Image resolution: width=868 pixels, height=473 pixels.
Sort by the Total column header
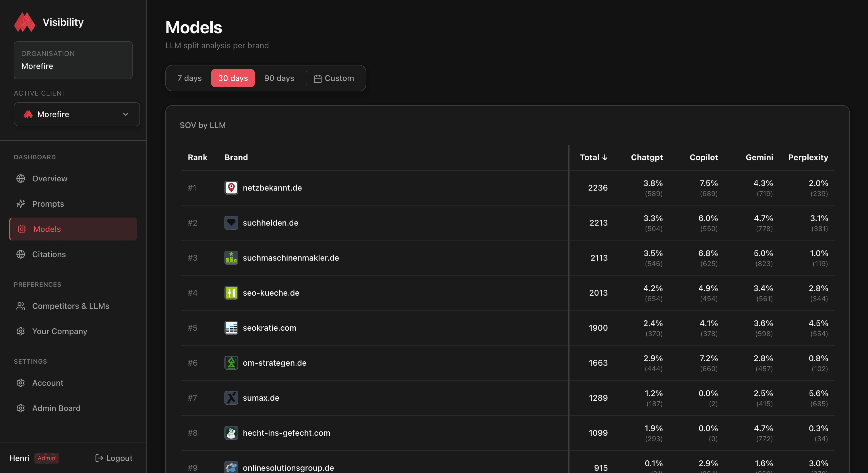(593, 157)
